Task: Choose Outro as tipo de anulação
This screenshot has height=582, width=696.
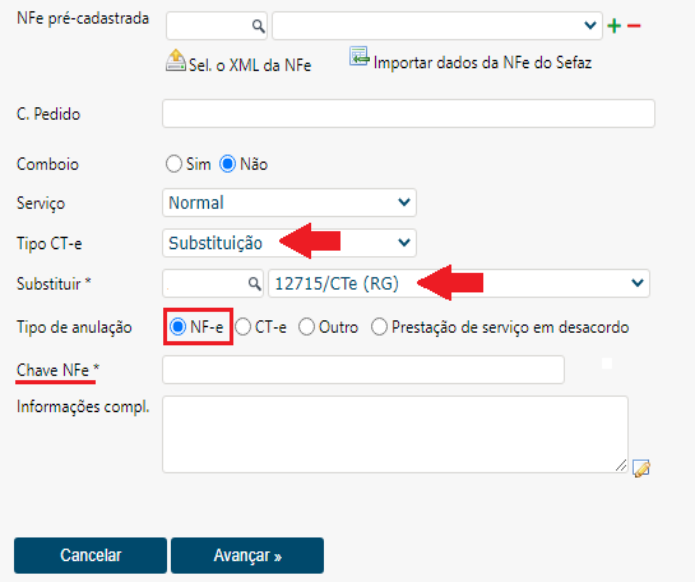Action: (307, 327)
